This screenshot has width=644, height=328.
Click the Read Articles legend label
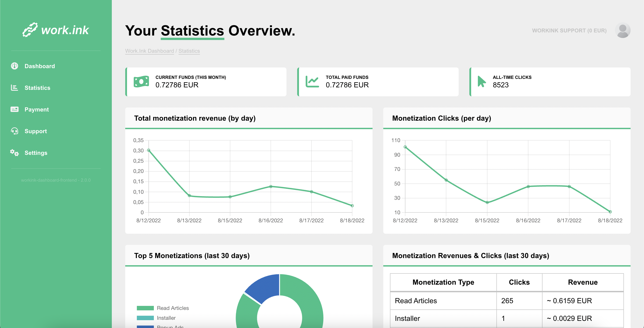tap(173, 308)
